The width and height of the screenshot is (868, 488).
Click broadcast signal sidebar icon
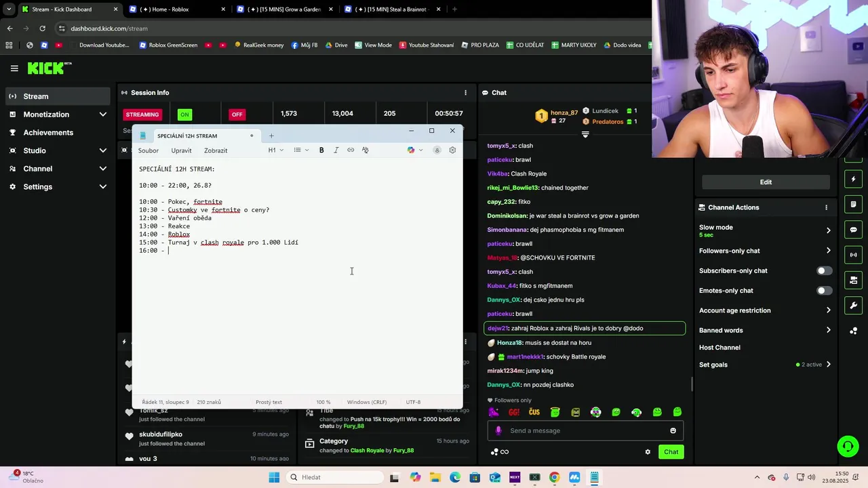pos(854,255)
